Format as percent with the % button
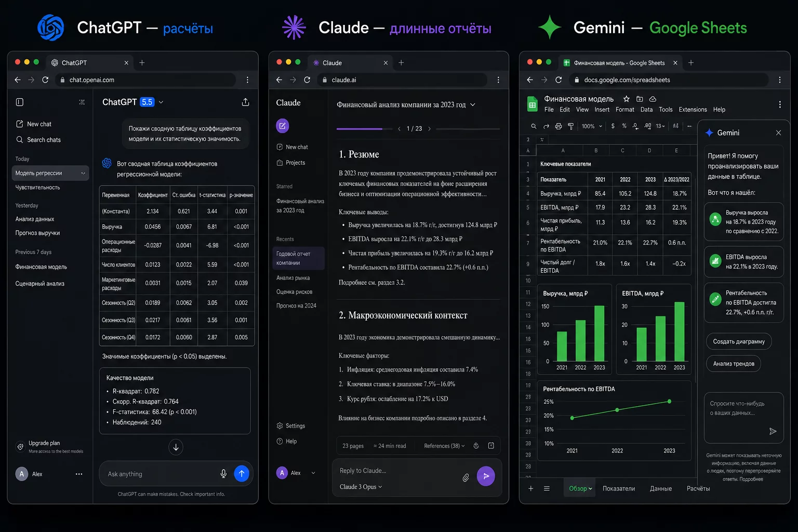The height and width of the screenshot is (532, 798). point(624,126)
